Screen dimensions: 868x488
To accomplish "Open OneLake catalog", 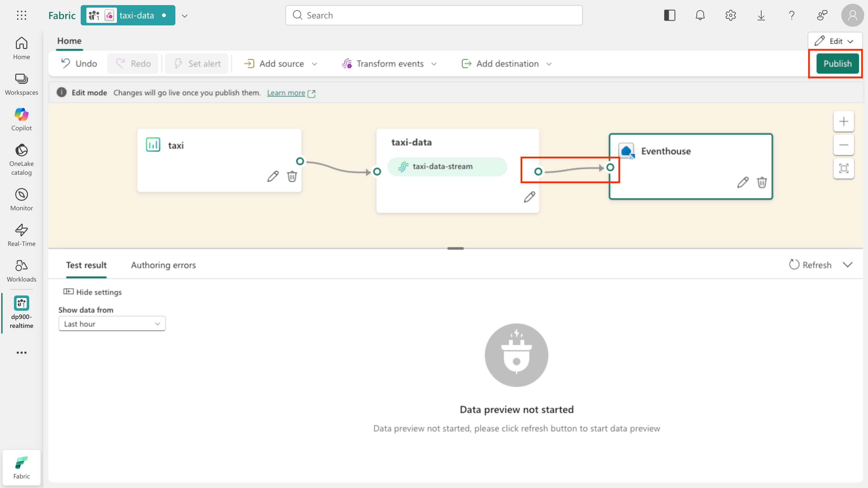I will 22,160.
